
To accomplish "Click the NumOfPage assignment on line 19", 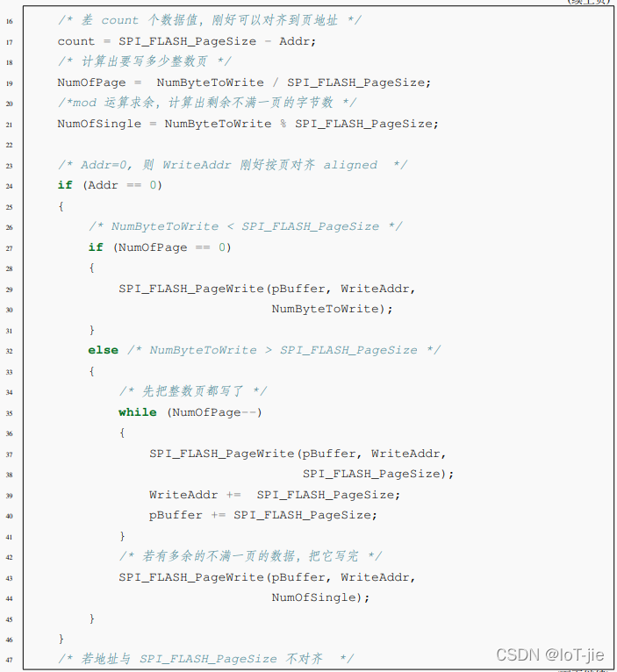I will tap(243, 82).
